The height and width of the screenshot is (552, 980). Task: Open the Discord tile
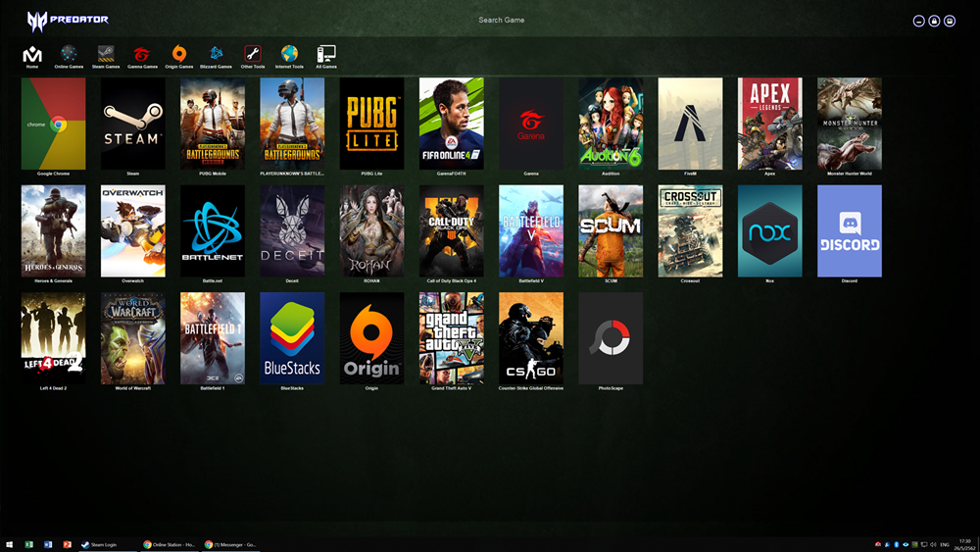coord(849,231)
